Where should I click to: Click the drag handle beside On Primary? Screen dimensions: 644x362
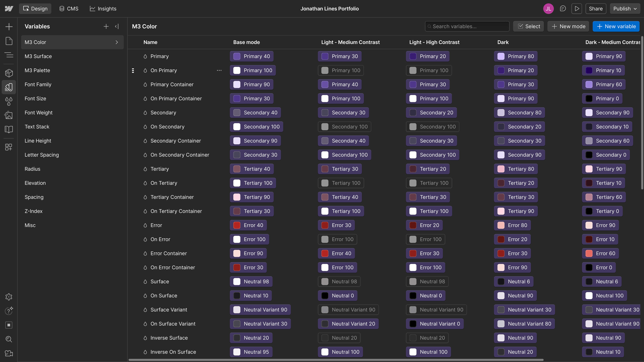point(133,70)
